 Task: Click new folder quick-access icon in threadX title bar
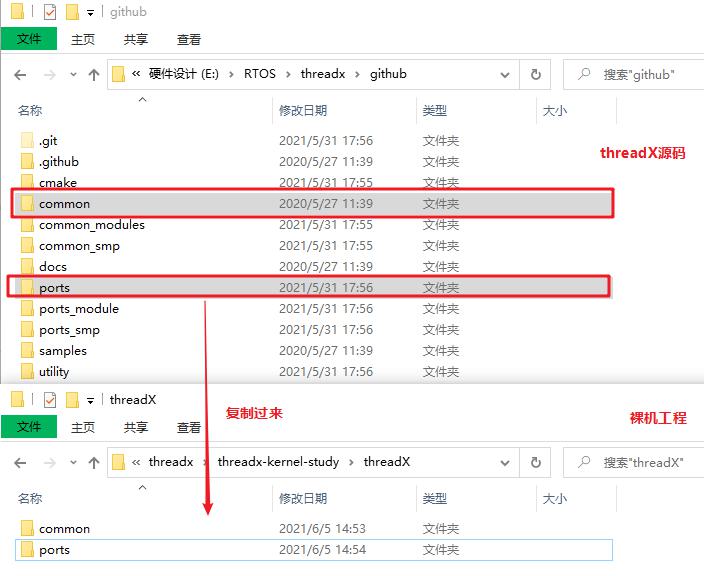tap(72, 400)
